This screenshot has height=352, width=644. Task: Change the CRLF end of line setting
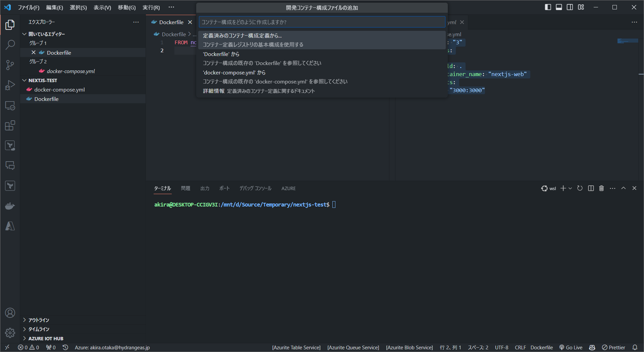[520, 347]
